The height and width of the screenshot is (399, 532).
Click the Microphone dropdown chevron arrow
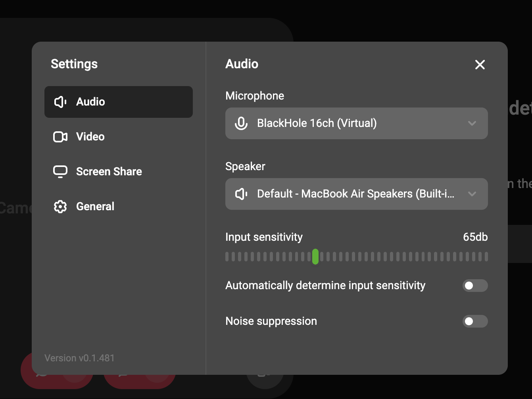click(472, 123)
